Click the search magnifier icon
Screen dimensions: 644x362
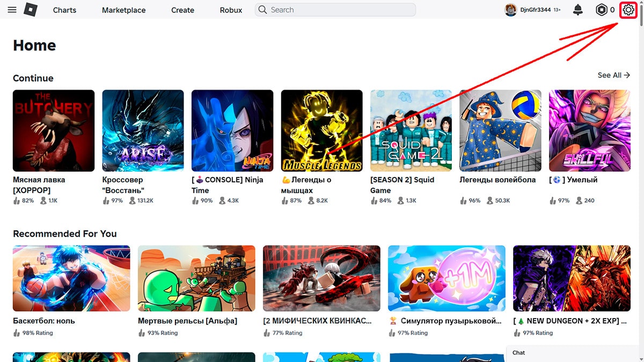coord(262,10)
